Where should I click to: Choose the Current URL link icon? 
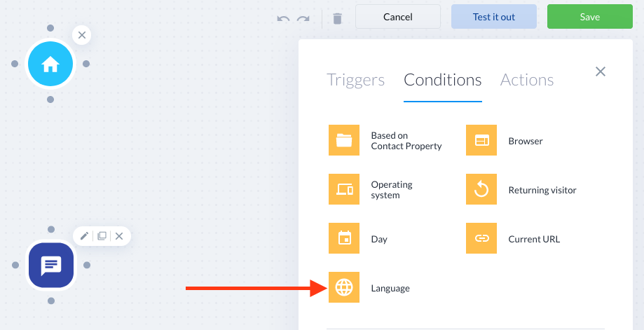[481, 238]
